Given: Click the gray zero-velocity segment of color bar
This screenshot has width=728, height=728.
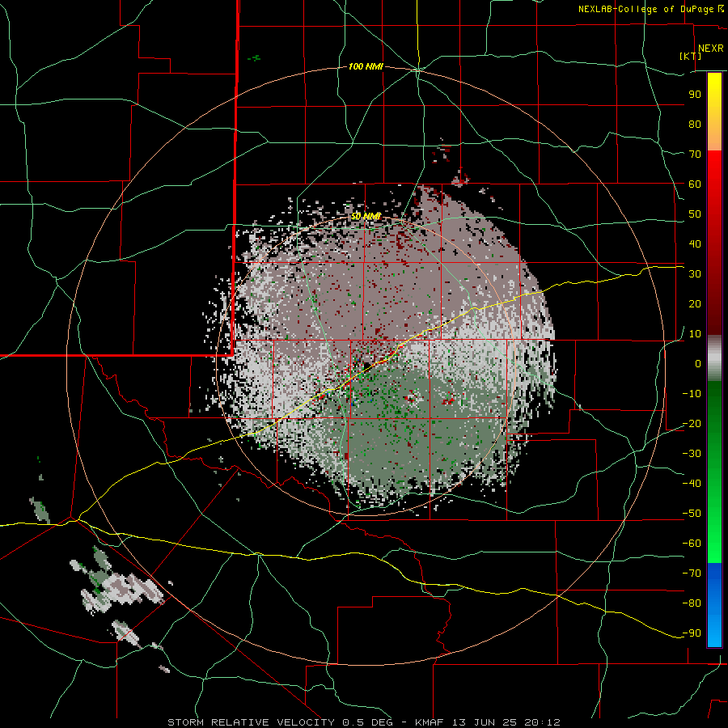Looking at the screenshot, I should point(714,358).
